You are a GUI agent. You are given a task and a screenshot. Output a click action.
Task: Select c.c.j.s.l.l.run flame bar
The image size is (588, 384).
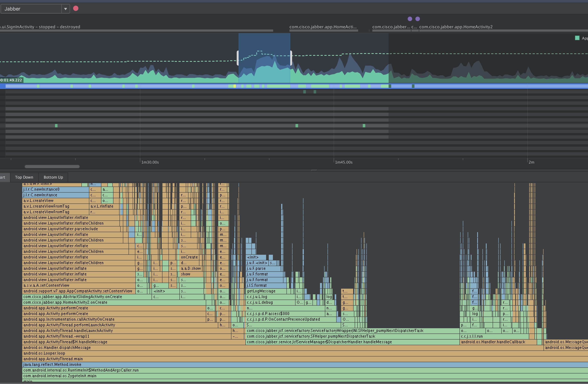[x=494, y=336]
